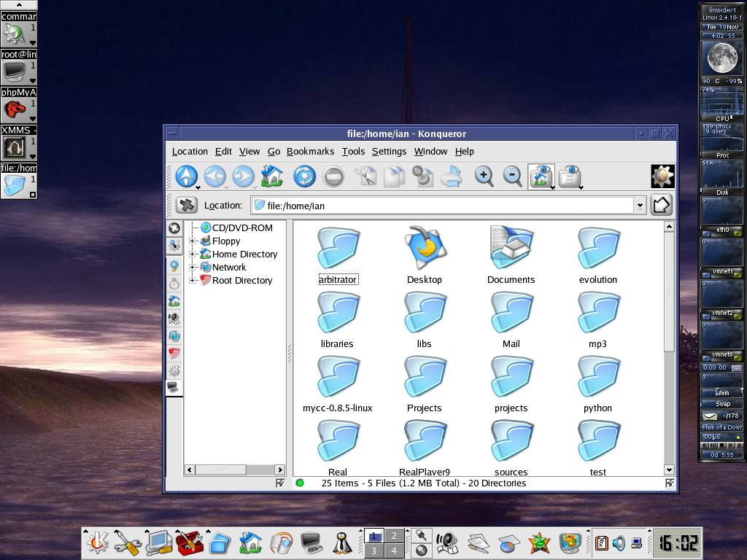Open the Window menu
Image resolution: width=747 pixels, height=560 pixels.
tap(430, 152)
